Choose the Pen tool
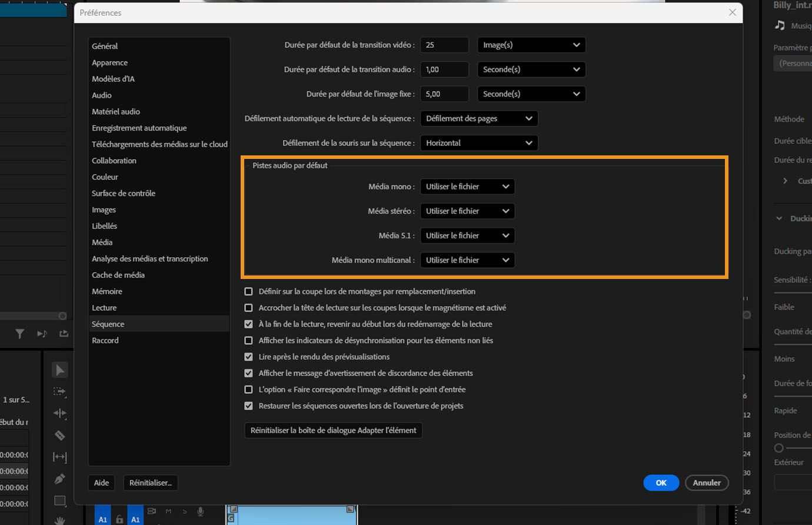This screenshot has width=812, height=525. click(x=59, y=479)
